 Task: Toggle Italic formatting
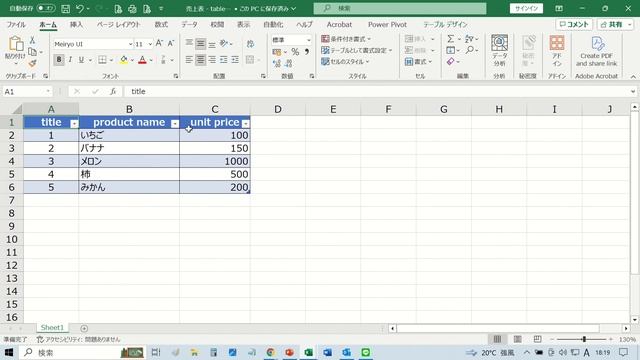pos(70,60)
